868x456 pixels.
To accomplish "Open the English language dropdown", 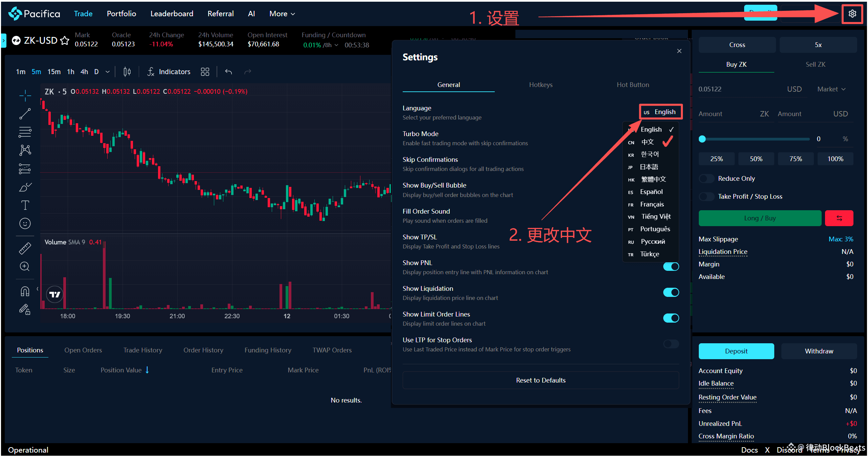I will pyautogui.click(x=660, y=112).
